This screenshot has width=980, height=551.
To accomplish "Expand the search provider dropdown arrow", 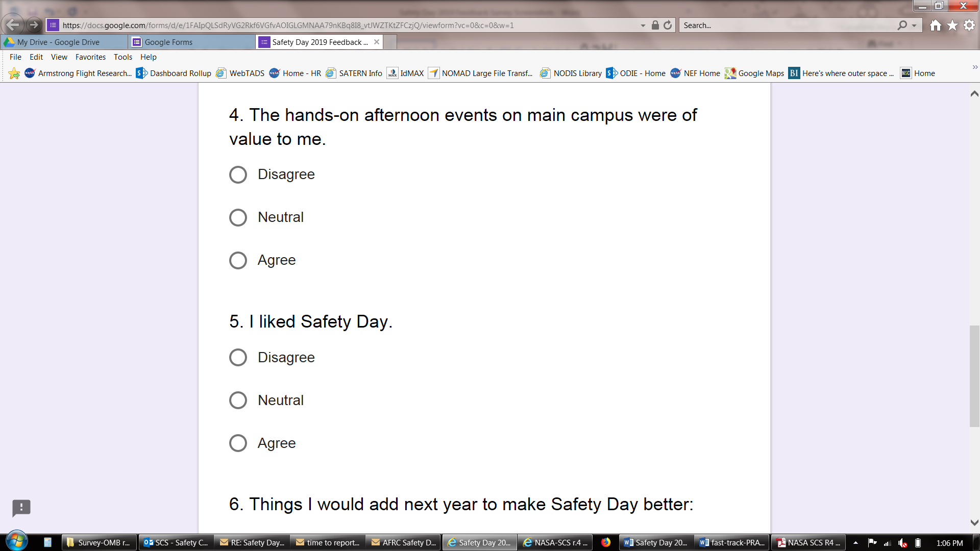I will (914, 26).
